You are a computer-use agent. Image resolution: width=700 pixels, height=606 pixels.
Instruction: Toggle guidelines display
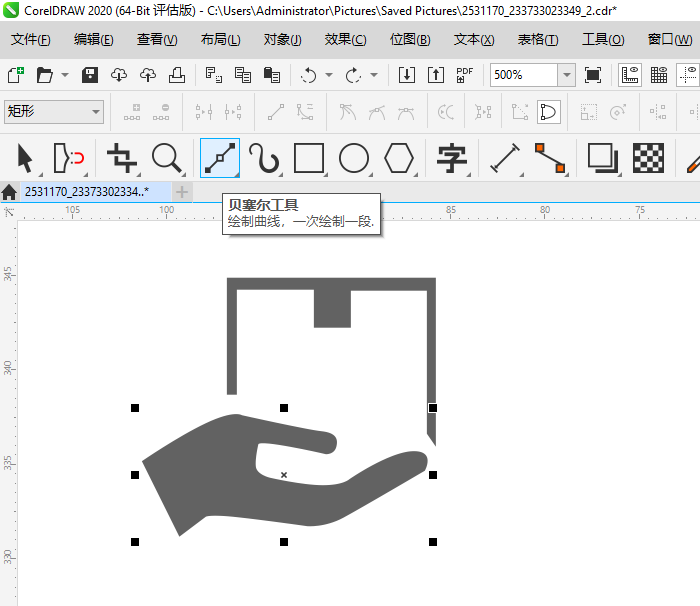[688, 75]
